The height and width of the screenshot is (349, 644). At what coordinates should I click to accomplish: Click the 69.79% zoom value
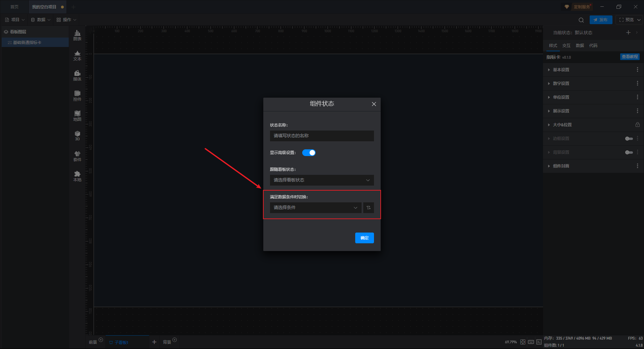[x=511, y=342]
